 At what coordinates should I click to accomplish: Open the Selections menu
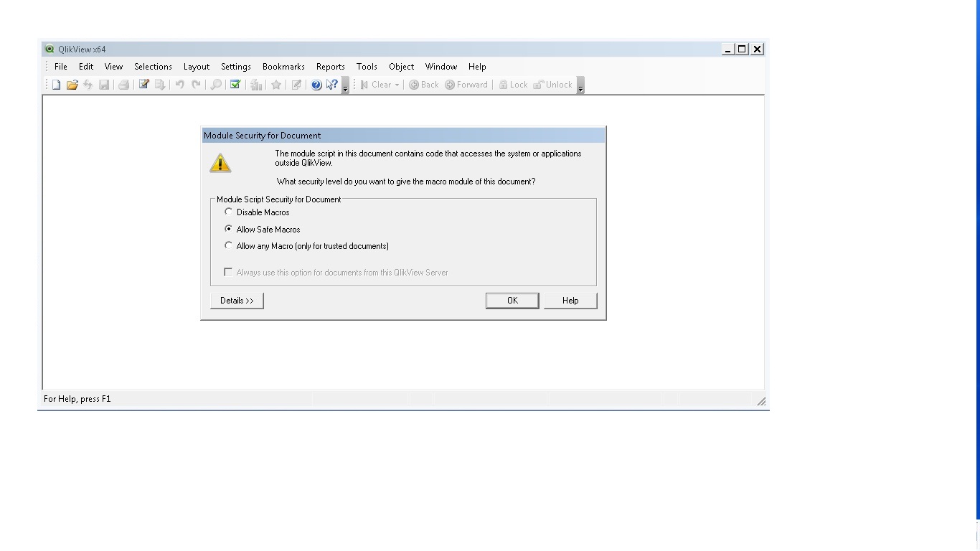pos(153,67)
